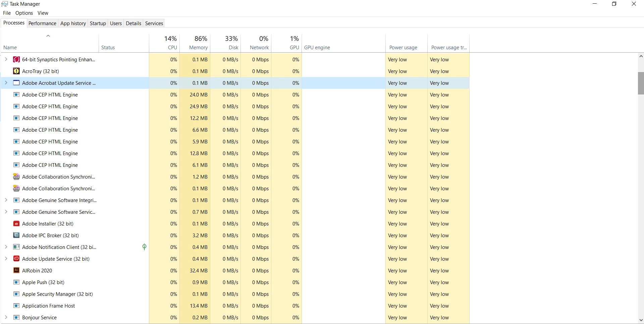Click the AIRobin 2020 Illustrator icon
This screenshot has height=324, width=644.
pyautogui.click(x=16, y=270)
